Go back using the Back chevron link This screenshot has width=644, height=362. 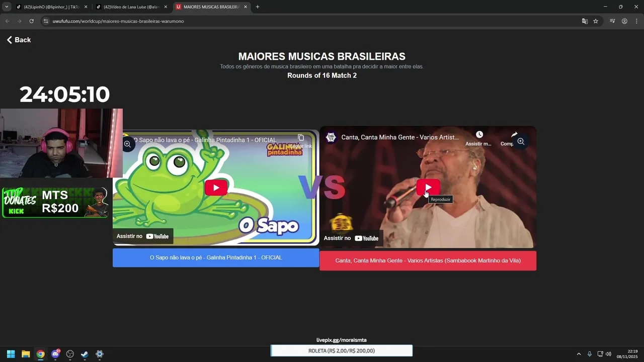[x=19, y=40]
